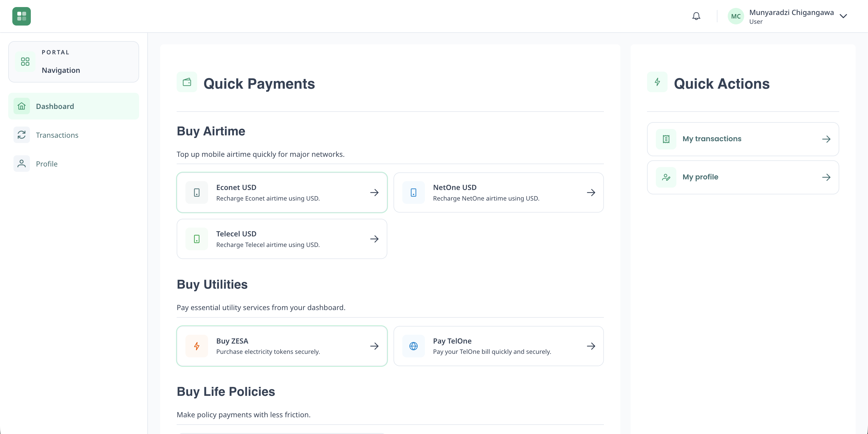Click the Buy ZESA lightning icon
Viewport: 868px width, 434px height.
pos(197,346)
